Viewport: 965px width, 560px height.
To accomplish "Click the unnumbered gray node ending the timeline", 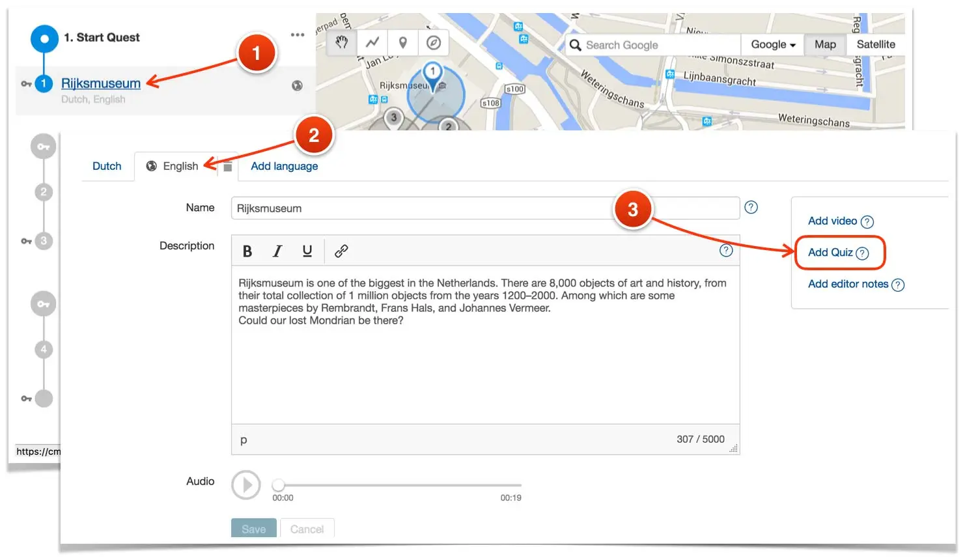I will pyautogui.click(x=44, y=399).
